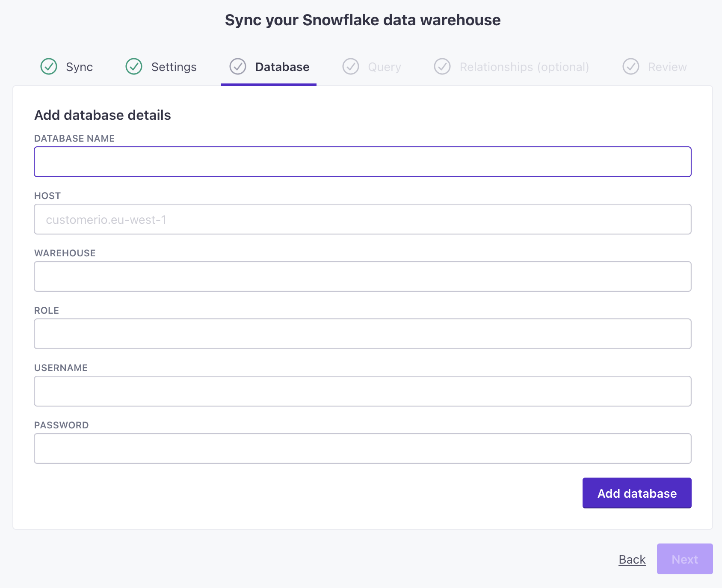
Task: Click the USERNAME field label
Action: pyautogui.click(x=61, y=368)
